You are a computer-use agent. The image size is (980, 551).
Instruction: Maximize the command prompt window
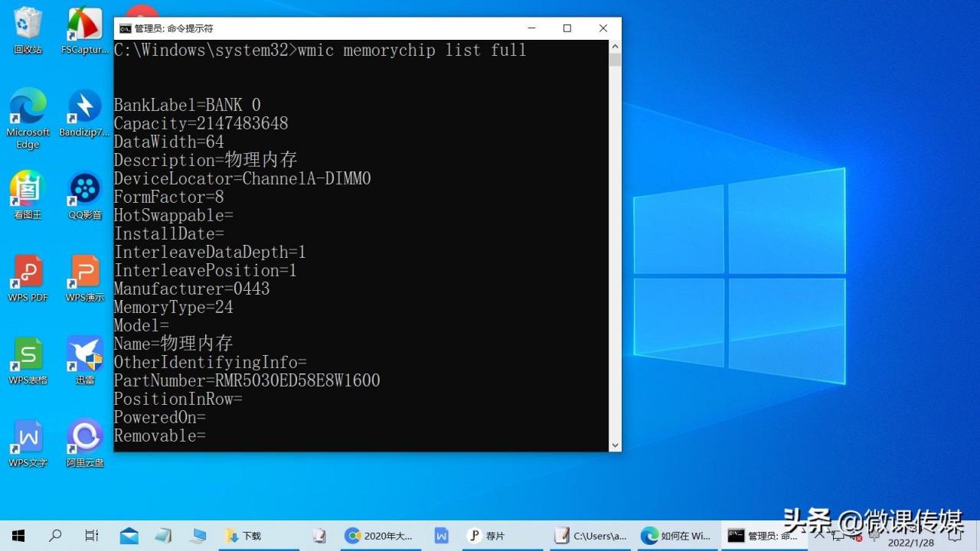point(567,28)
